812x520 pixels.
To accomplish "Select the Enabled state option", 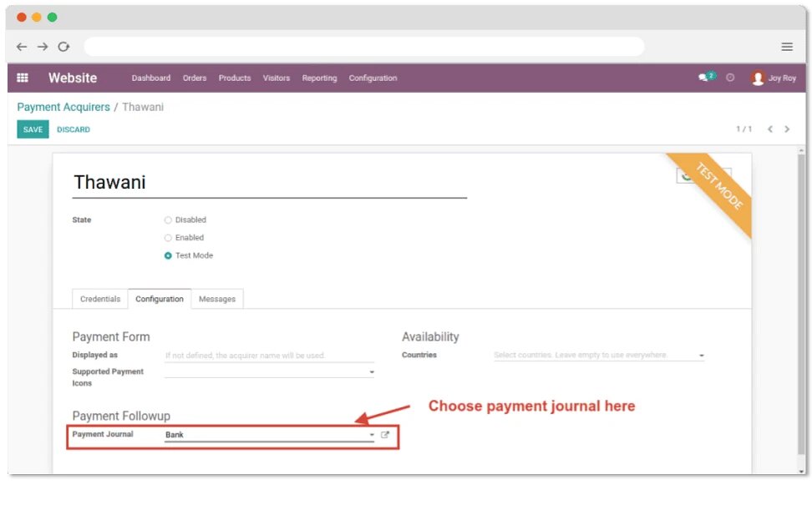I will (168, 238).
